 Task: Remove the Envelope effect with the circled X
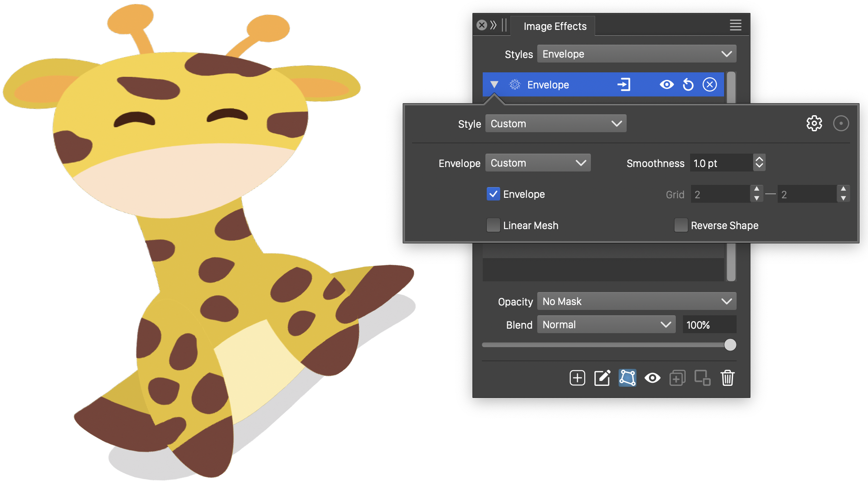[x=709, y=85]
